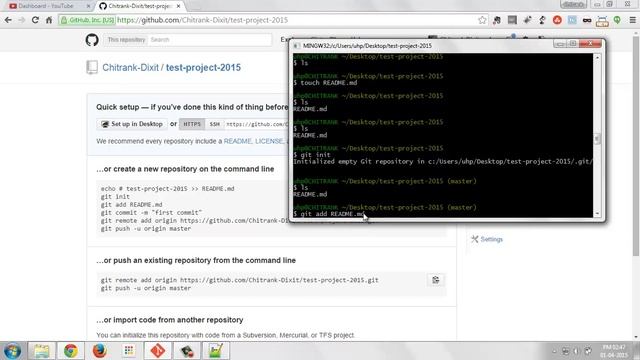Open the LICENSE recommendation link
Image resolution: width=640 pixels, height=360 pixels.
coord(269,141)
